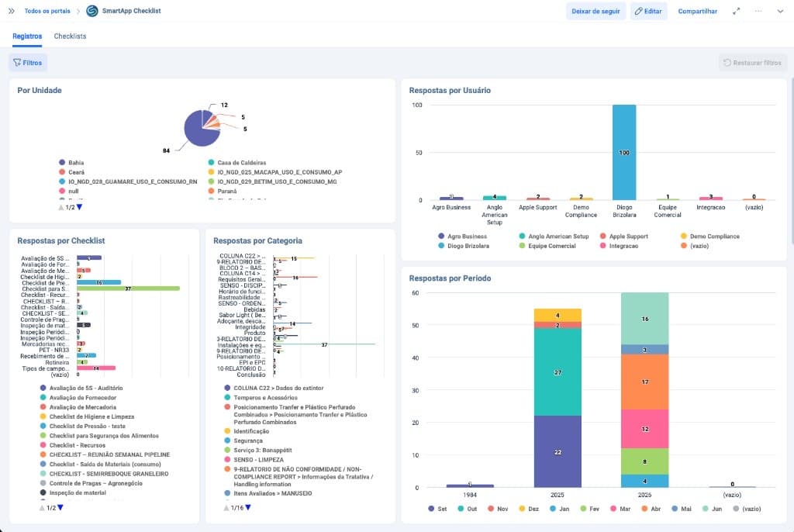Click the green Checklist para S... bar with 37
The image size is (794, 532).
point(128,288)
